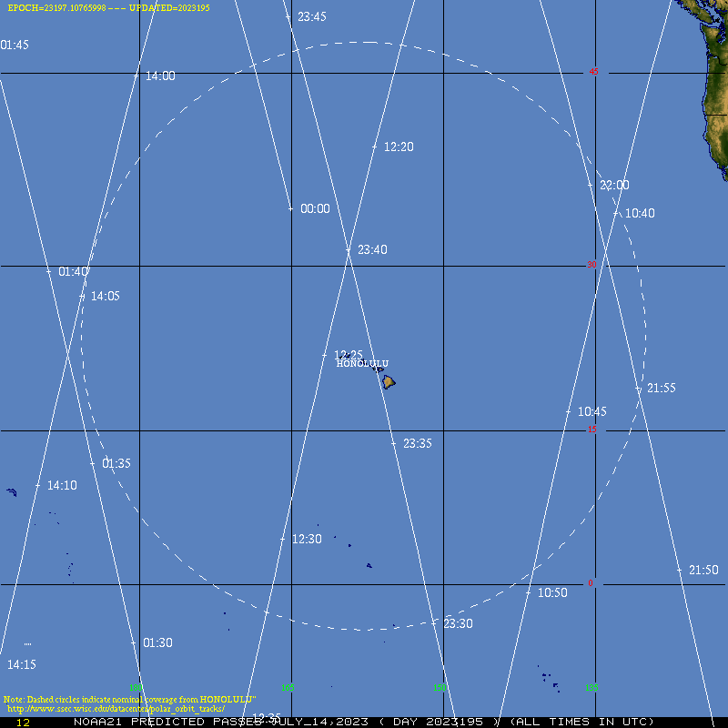Image resolution: width=728 pixels, height=728 pixels.
Task: Click the 14:10 time label
Action: [62, 485]
